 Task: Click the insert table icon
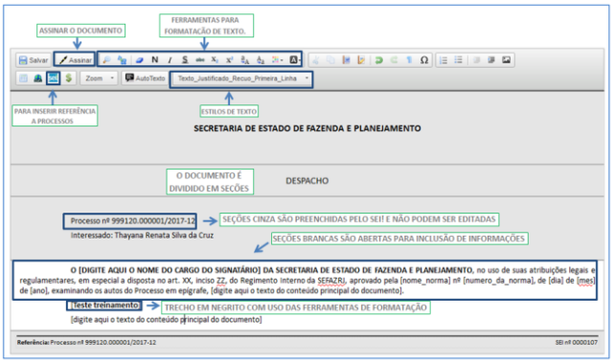pyautogui.click(x=23, y=78)
